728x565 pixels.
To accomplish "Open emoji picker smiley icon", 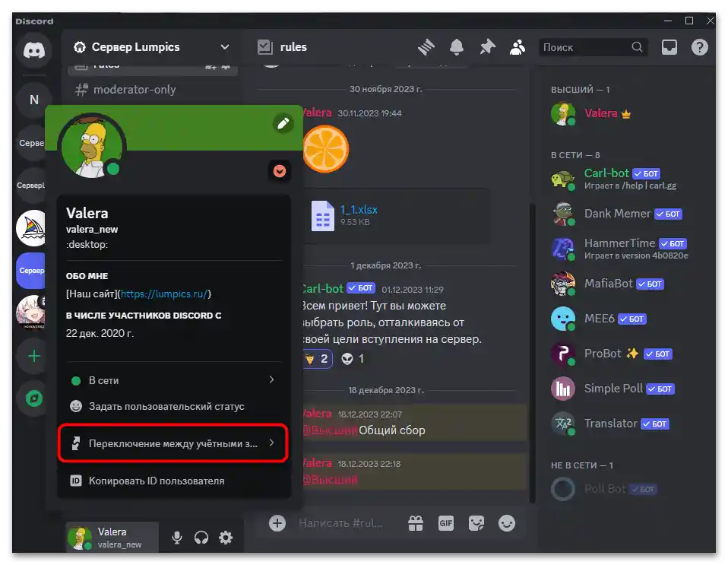I will point(507,524).
